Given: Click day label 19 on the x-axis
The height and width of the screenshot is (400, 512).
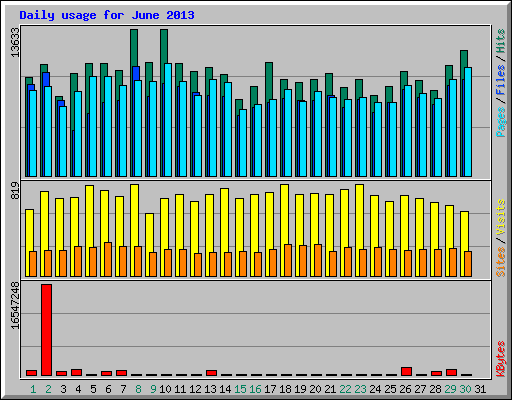Looking at the screenshot, I should point(300,389).
